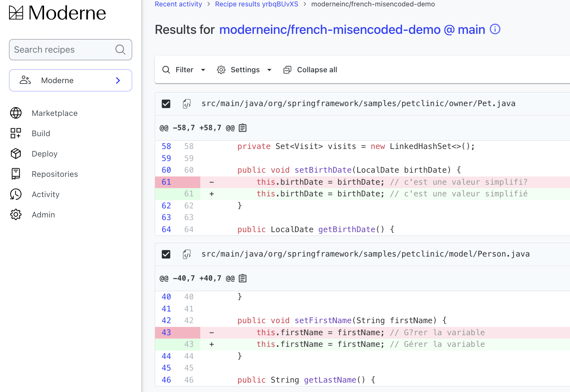
Task: Click the file code icon for Pet.java
Action: (187, 104)
